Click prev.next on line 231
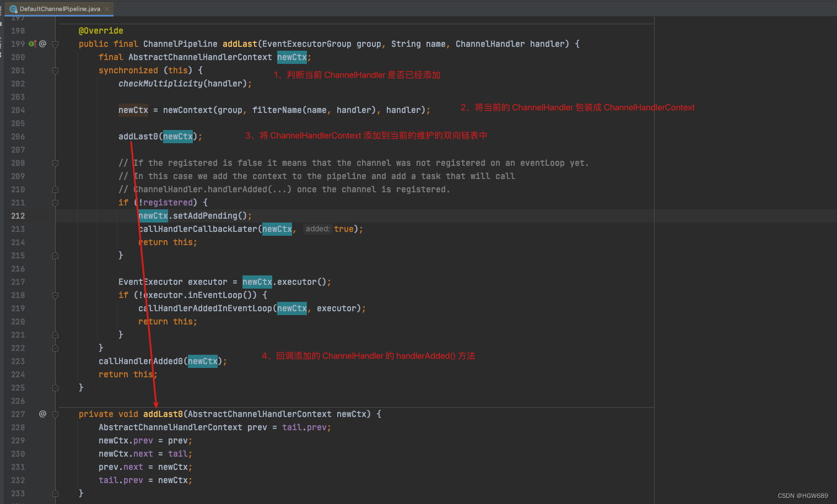Screen dimensions: 837x504 pyautogui.click(x=121, y=467)
